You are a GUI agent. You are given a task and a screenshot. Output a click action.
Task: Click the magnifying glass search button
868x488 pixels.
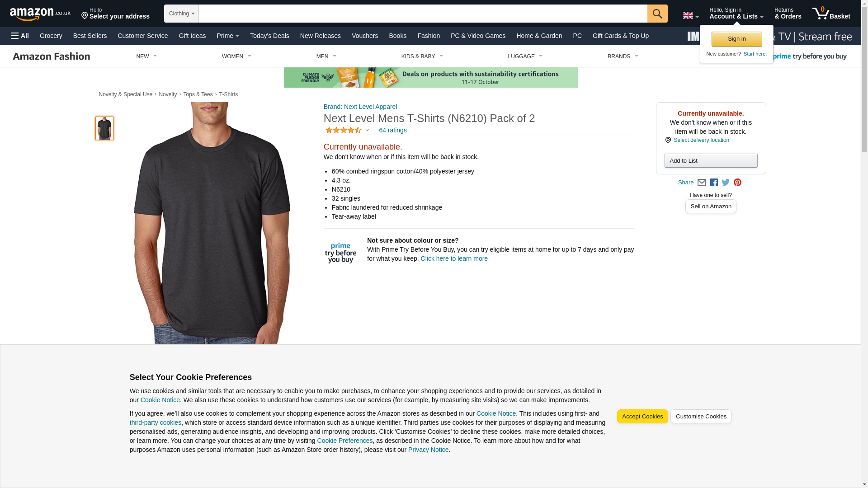[657, 14]
